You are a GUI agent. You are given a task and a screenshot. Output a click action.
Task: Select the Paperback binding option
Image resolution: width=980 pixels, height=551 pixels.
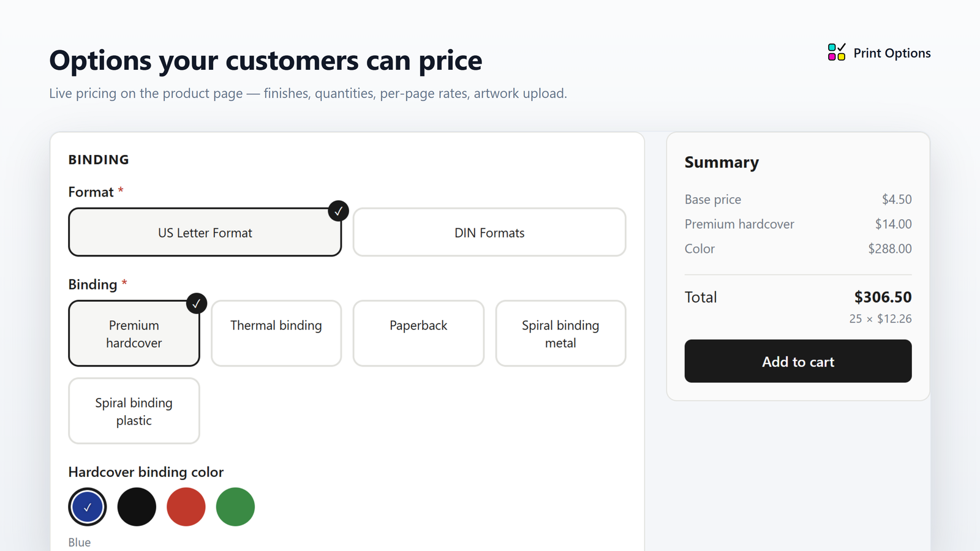pyautogui.click(x=418, y=334)
